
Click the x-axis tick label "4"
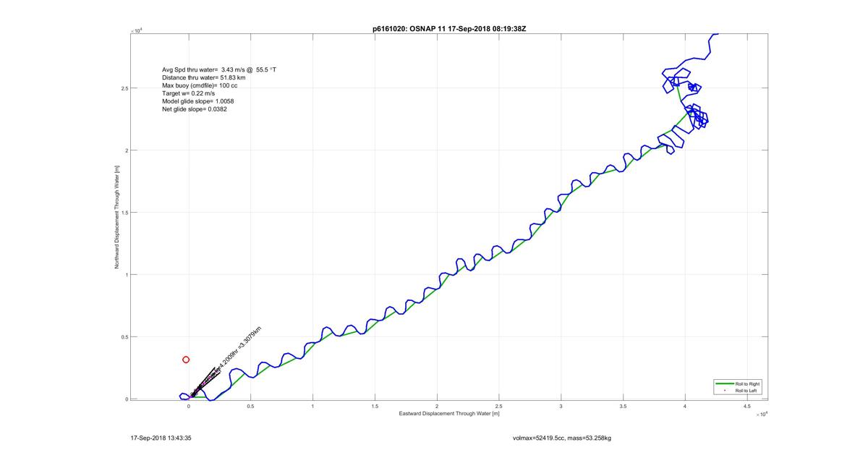tap(684, 407)
